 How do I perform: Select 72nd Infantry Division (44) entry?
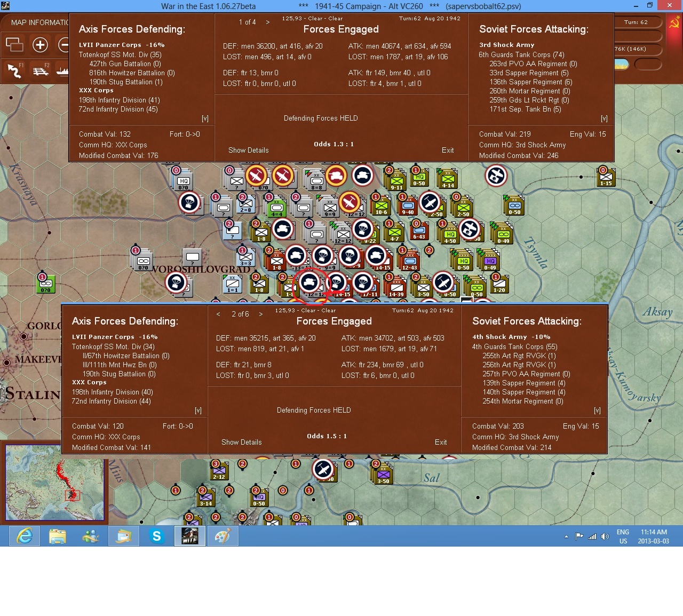tap(111, 401)
